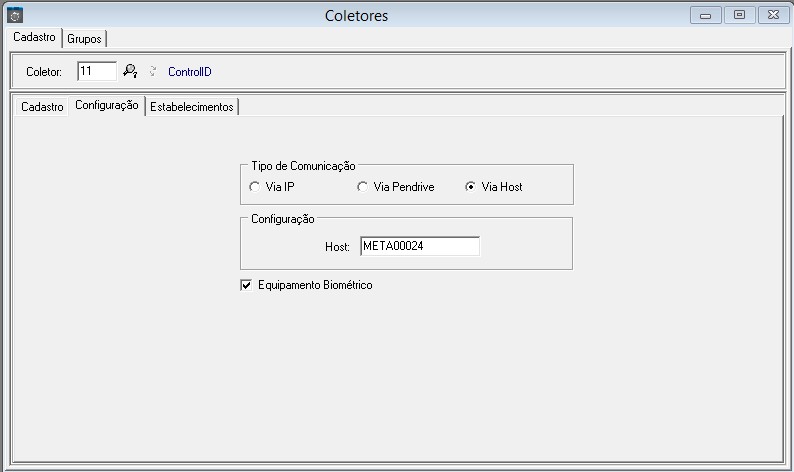This screenshot has width=794, height=472.
Task: Select the Configuração sub-tab
Action: tap(106, 105)
